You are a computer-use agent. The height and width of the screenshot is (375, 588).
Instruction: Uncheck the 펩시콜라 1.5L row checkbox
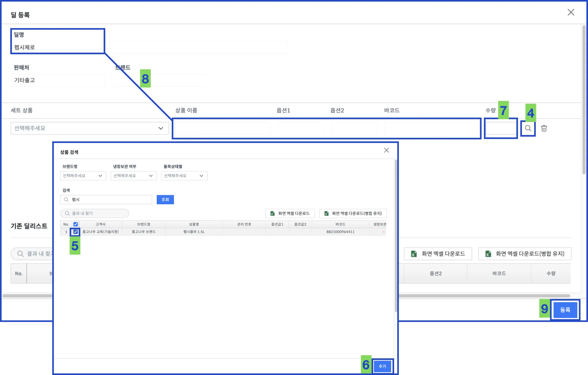[76, 232]
